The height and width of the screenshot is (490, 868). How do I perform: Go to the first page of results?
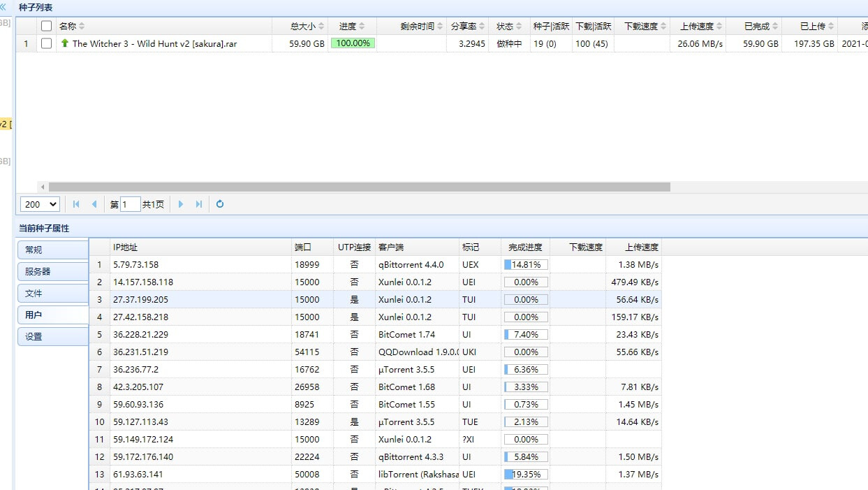click(76, 204)
